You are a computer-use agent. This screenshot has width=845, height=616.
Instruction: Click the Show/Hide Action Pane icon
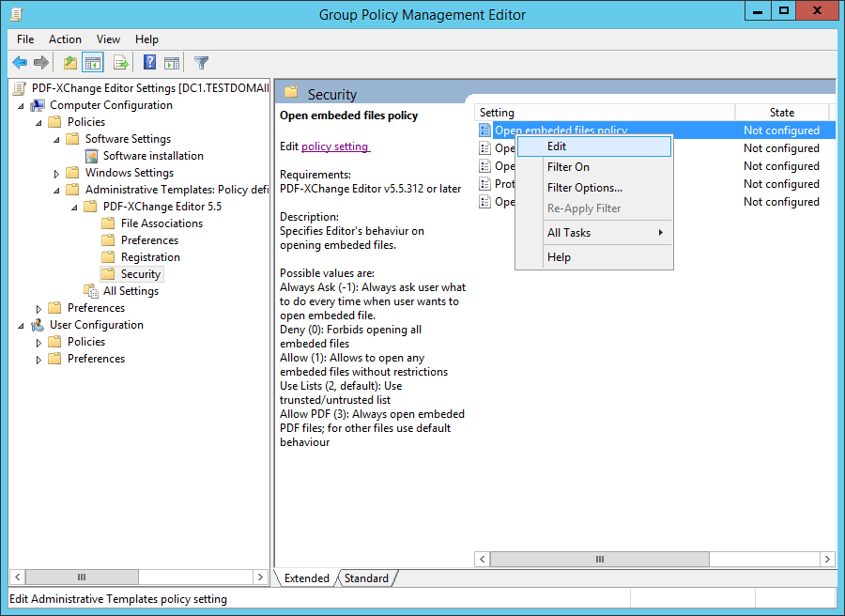point(172,62)
